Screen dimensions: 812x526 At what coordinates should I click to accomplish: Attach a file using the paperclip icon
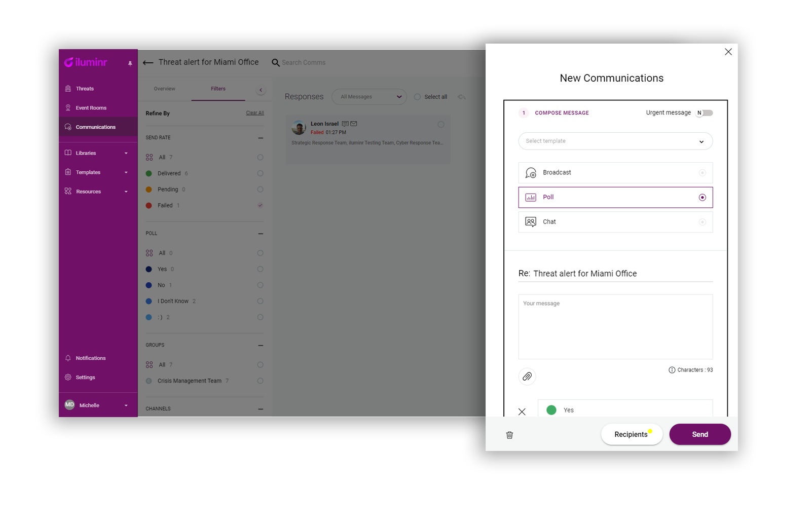pos(527,377)
